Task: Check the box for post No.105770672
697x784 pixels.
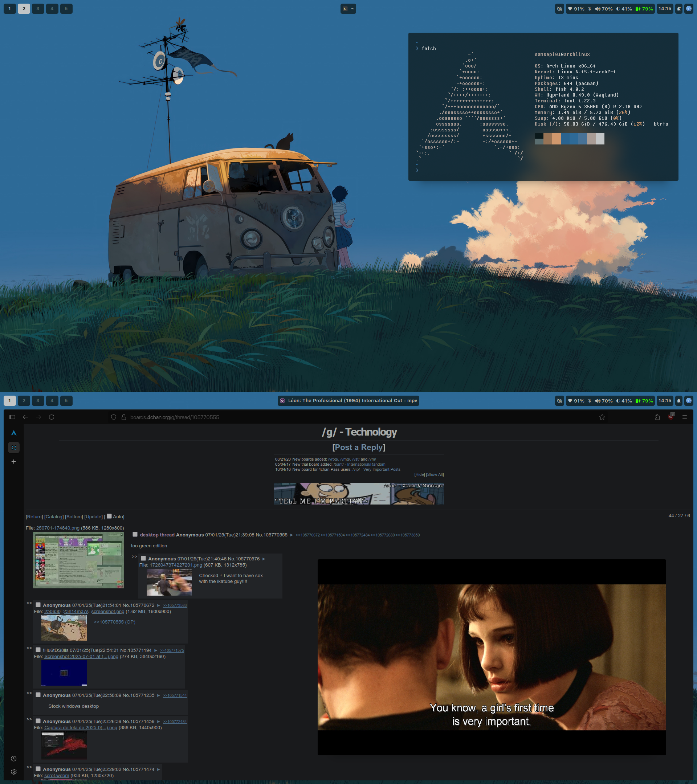Action: pos(38,605)
